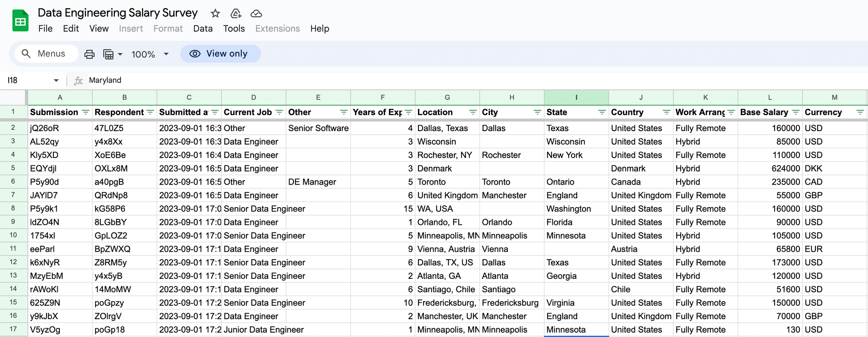
Task: Click submission cell rAWoKl
Action: click(60, 289)
